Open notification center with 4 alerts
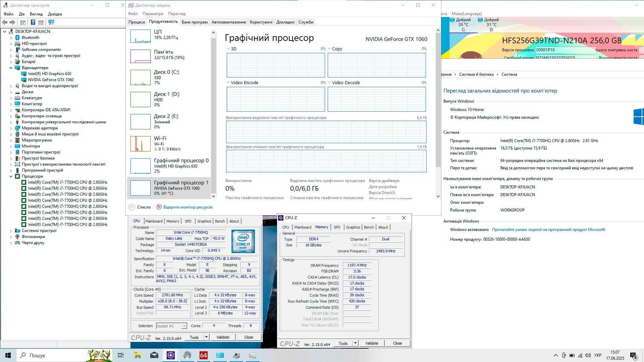The image size is (644, 362). 633,355
